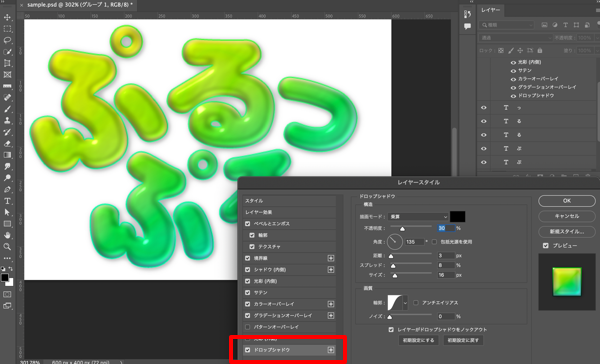Screen dimensions: 600x364
Task: Uncheck the ドロップシャドウ style checkbox
Action: click(248, 350)
